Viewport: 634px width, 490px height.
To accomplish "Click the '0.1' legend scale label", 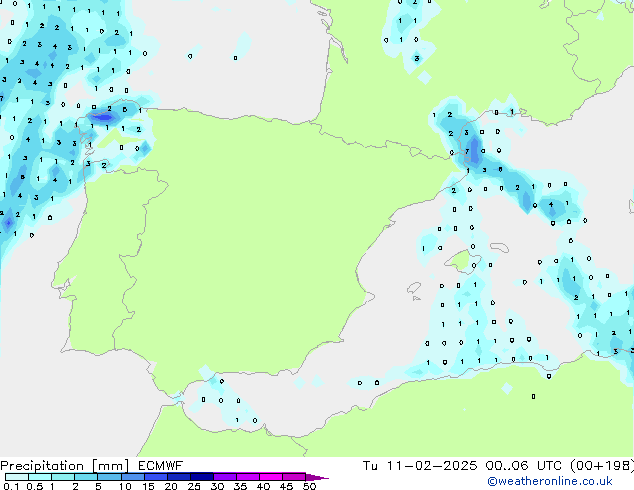I will click(11, 486).
